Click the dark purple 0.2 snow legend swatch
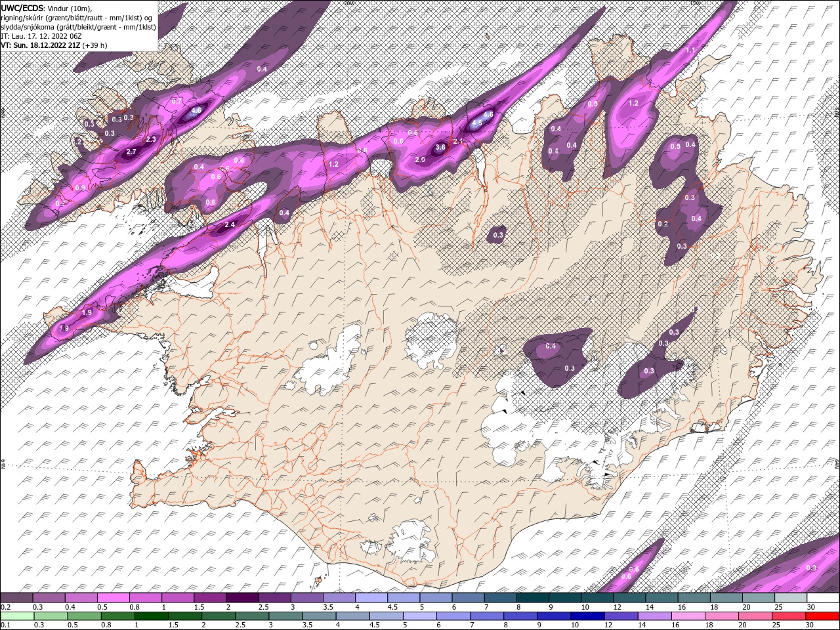 pyautogui.click(x=16, y=598)
